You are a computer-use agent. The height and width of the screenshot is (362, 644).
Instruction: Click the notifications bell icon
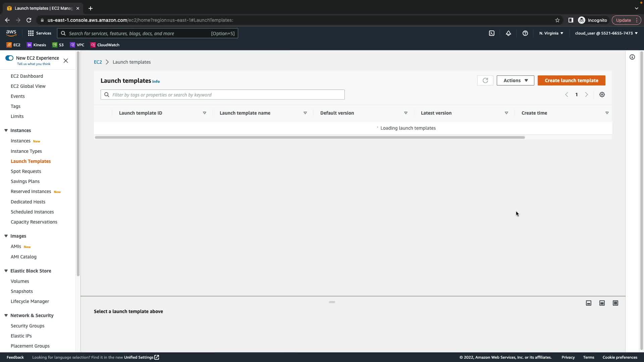click(x=508, y=33)
